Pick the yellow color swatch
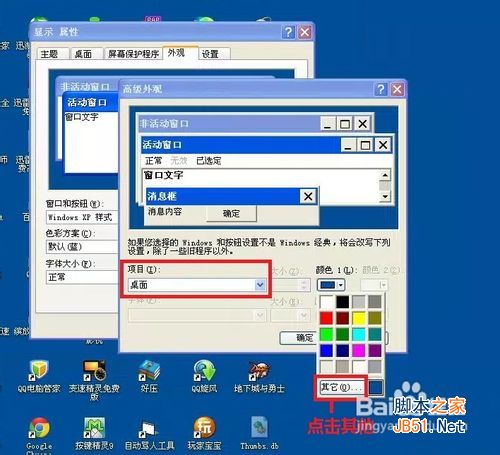Screen dimensions: 500x455 pos(359,318)
